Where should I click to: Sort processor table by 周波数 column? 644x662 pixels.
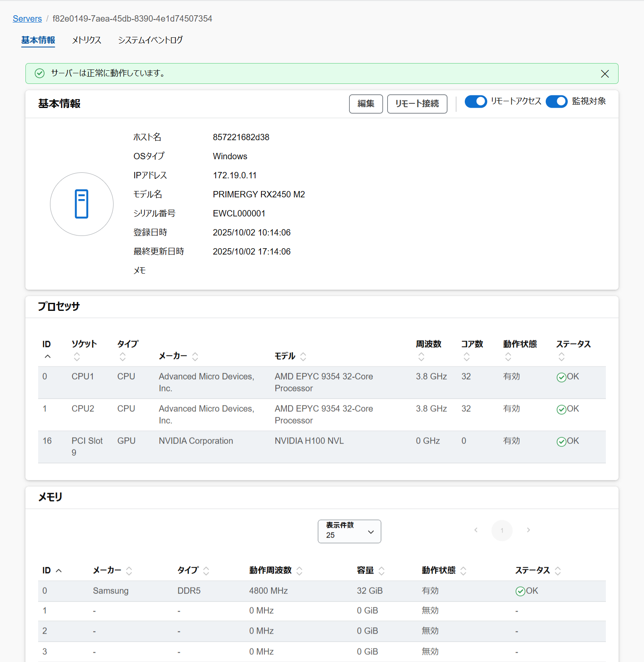[x=421, y=357]
